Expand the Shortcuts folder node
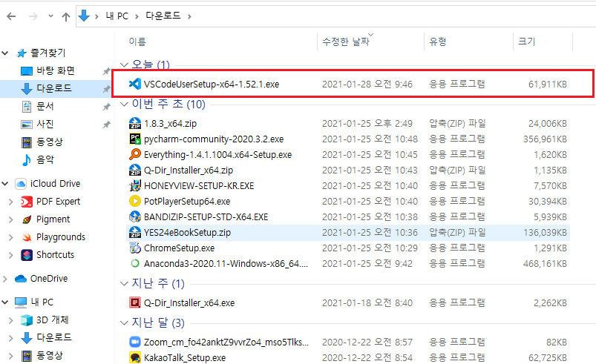 pos(11,255)
